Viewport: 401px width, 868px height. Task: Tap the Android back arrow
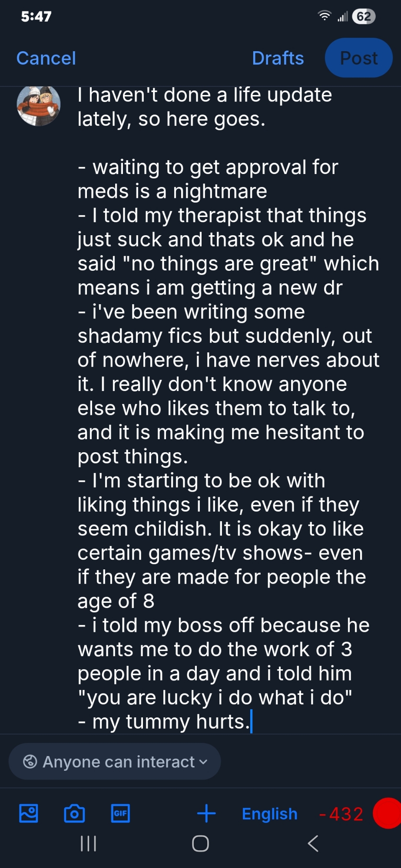click(x=313, y=844)
